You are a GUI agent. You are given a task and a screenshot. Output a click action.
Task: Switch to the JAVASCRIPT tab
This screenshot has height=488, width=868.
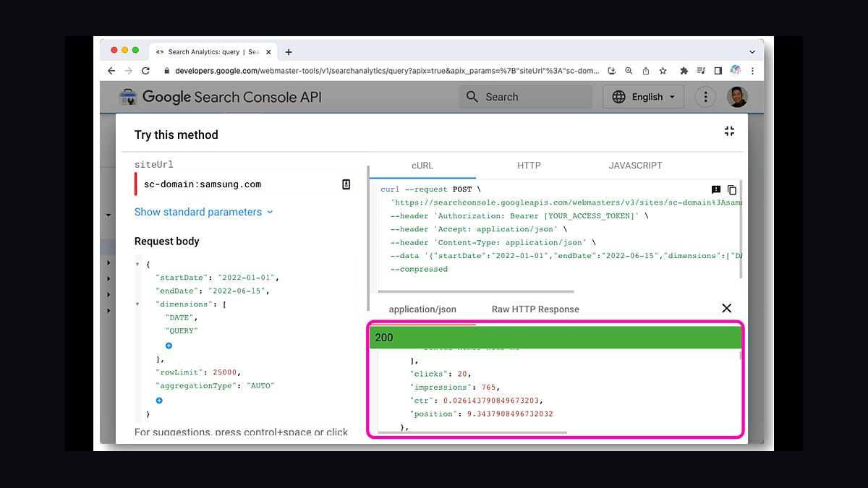pyautogui.click(x=635, y=166)
